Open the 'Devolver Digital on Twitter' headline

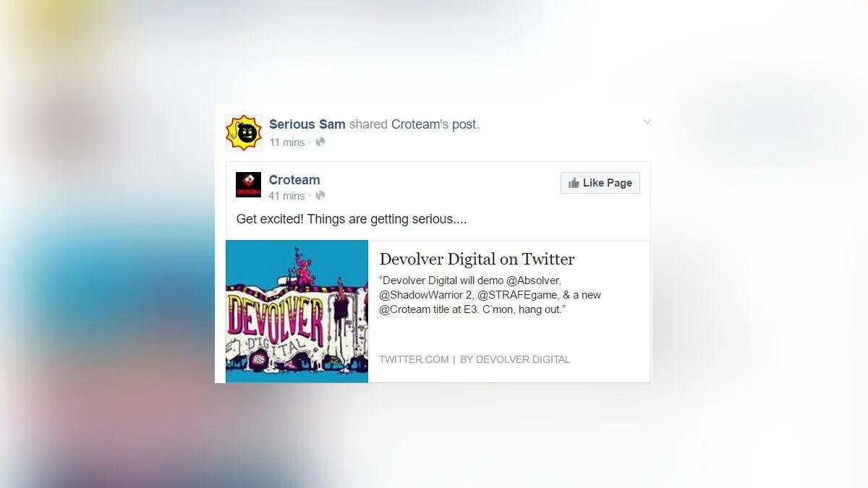[477, 259]
